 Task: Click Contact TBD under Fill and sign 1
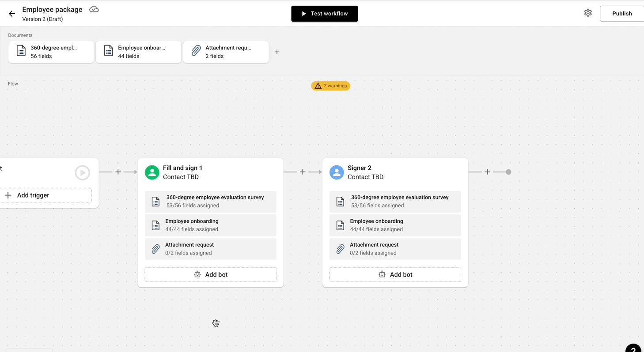(x=181, y=177)
